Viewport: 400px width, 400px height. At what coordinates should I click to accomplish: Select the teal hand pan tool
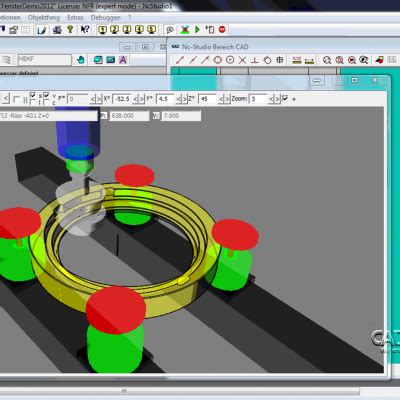pos(81,60)
